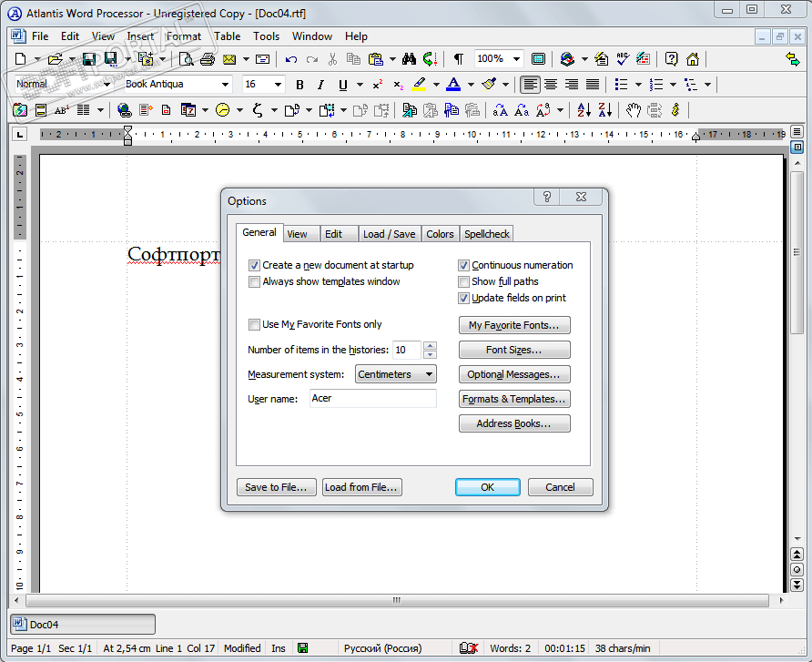Click the blue font color A icon
The height and width of the screenshot is (662, 812).
pos(453,85)
